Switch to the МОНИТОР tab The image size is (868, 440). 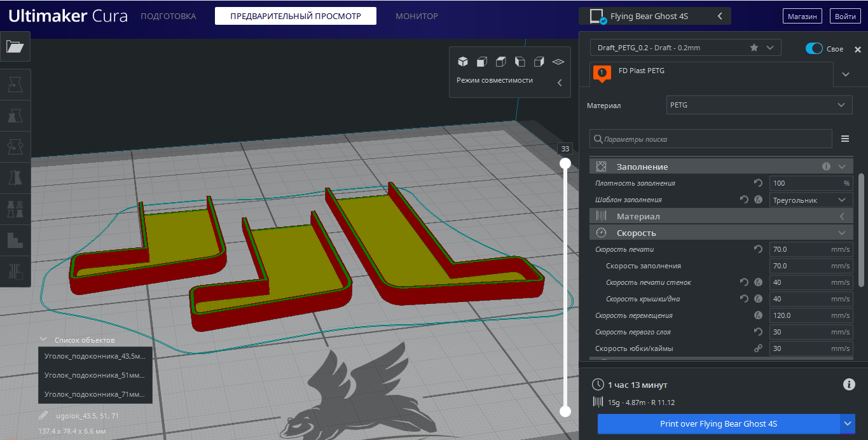417,16
